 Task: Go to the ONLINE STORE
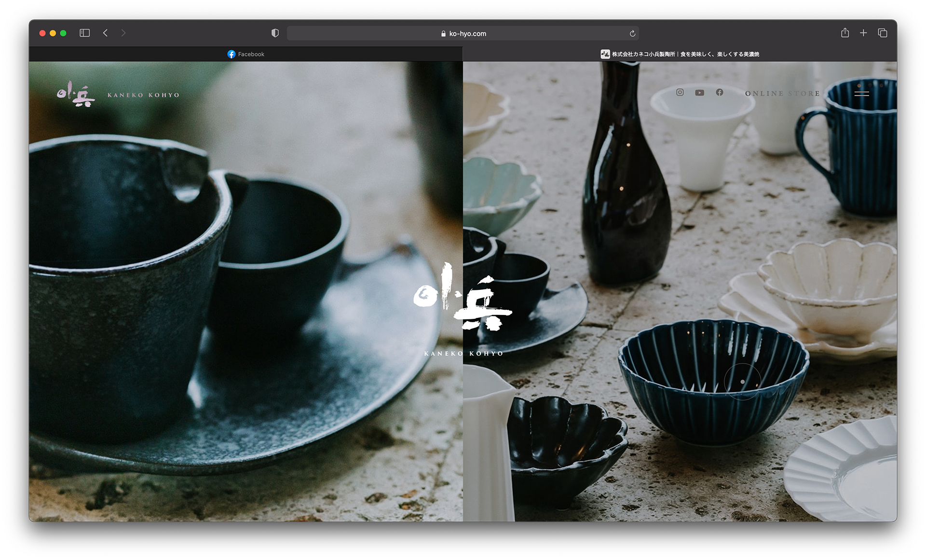782,94
